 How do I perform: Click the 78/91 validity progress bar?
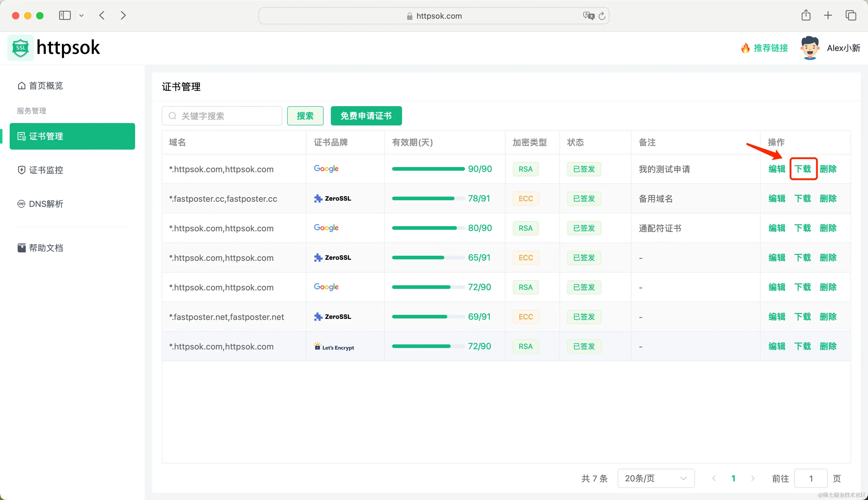(x=428, y=198)
